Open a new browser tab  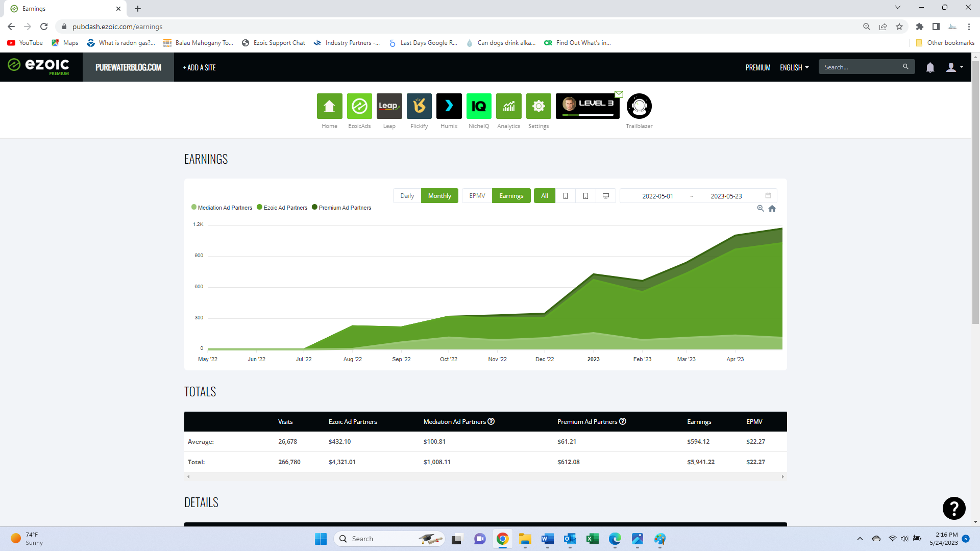click(x=138, y=9)
